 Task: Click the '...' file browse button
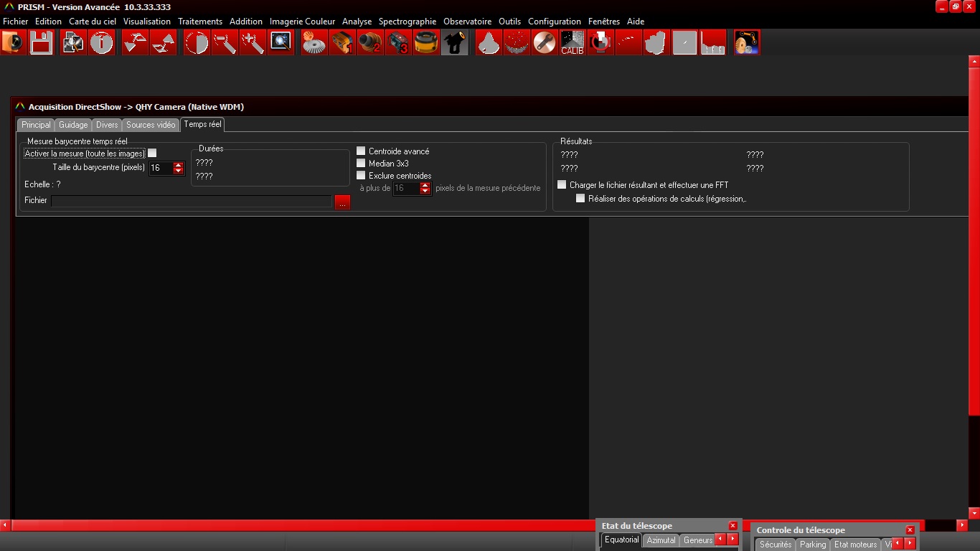click(x=342, y=202)
